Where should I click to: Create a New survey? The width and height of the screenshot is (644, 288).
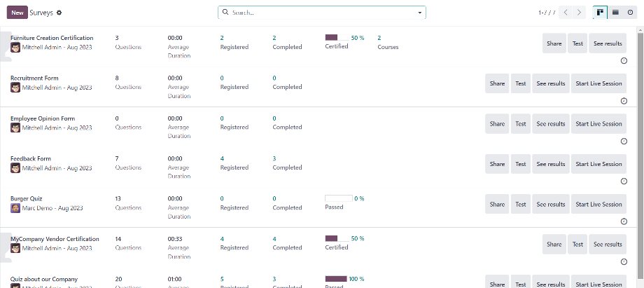point(17,13)
